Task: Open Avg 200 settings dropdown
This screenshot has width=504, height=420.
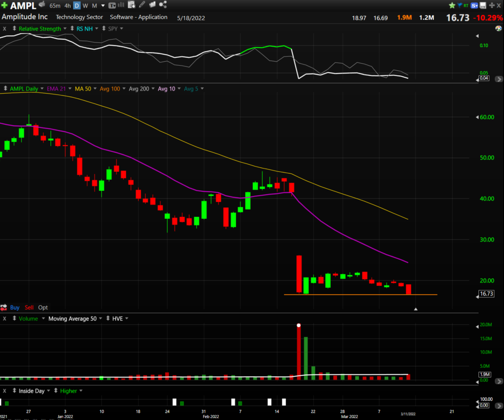Action: coord(153,88)
